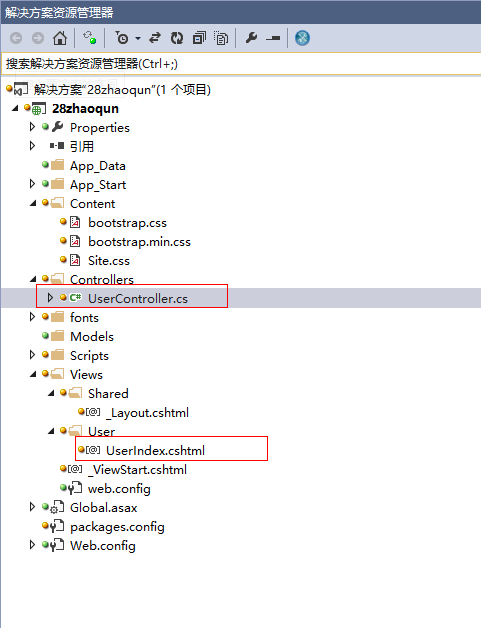The height and width of the screenshot is (628, 481).
Task: Collapse the Content folder
Action: click(x=33, y=203)
